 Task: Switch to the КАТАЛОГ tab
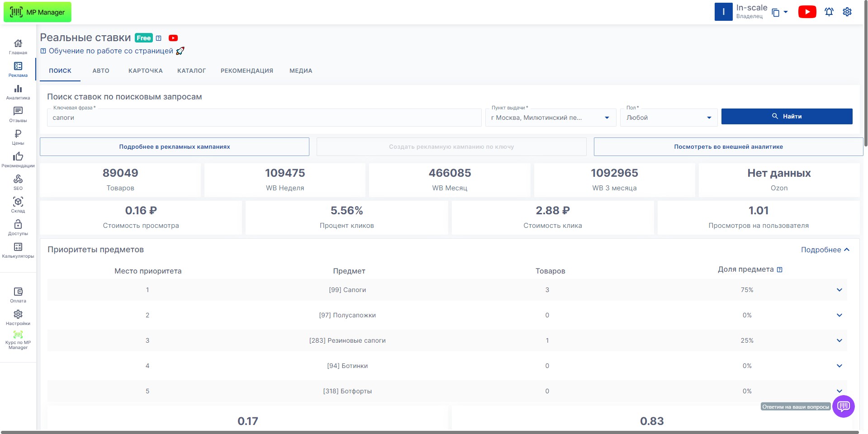(x=191, y=71)
